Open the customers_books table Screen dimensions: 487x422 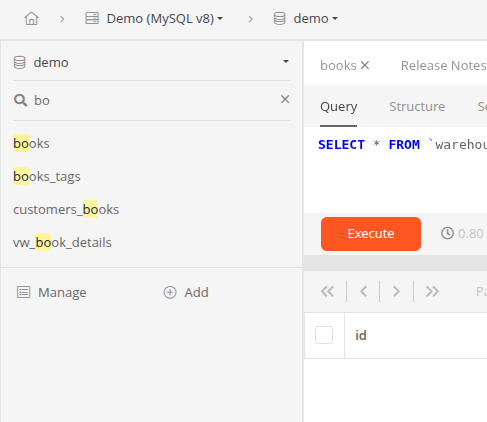[x=66, y=209]
